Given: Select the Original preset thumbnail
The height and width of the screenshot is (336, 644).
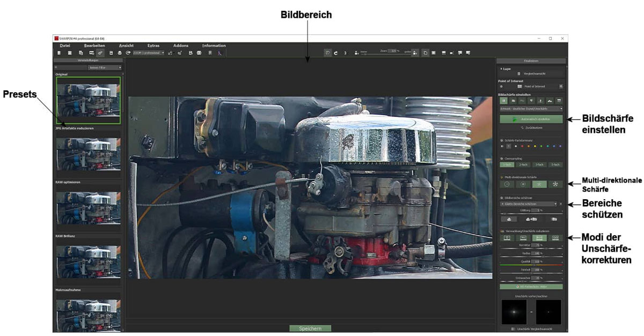Looking at the screenshot, I should (89, 100).
